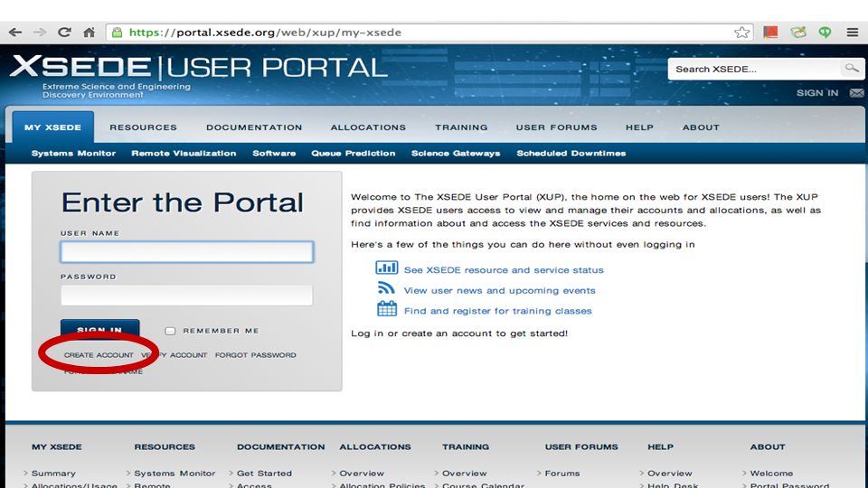The width and height of the screenshot is (868, 488).
Task: Click the search magnifier icon
Action: pyautogui.click(x=852, y=69)
